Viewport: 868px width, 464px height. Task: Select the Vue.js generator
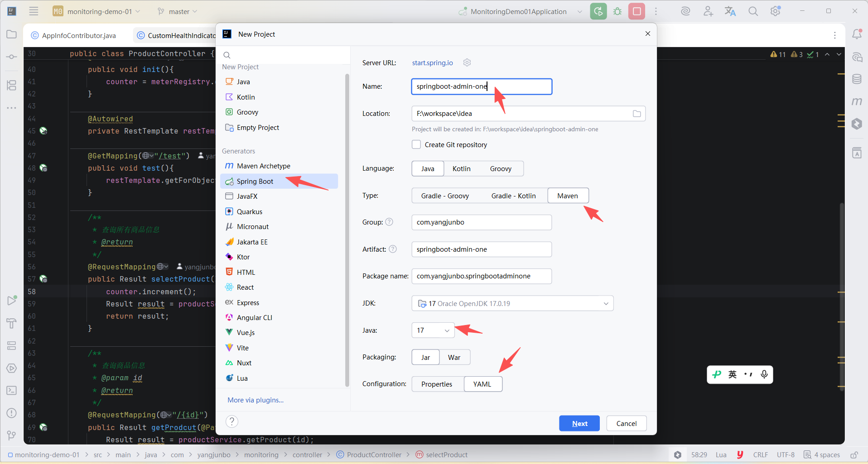[279, 332]
